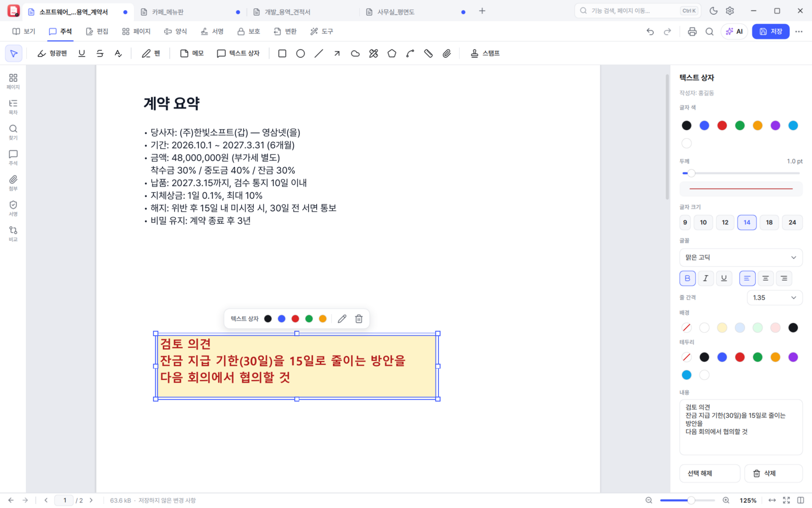The image size is (812, 508).
Task: Select font size 18
Action: pyautogui.click(x=769, y=223)
